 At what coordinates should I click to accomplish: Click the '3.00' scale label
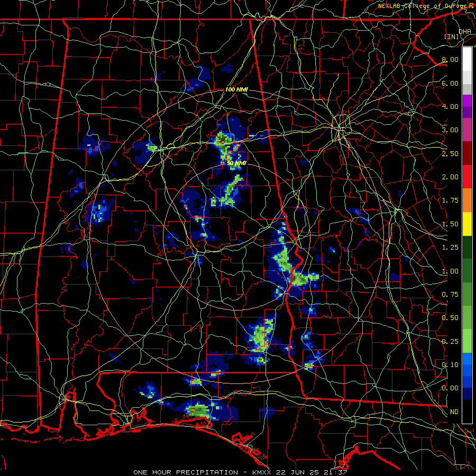450,130
